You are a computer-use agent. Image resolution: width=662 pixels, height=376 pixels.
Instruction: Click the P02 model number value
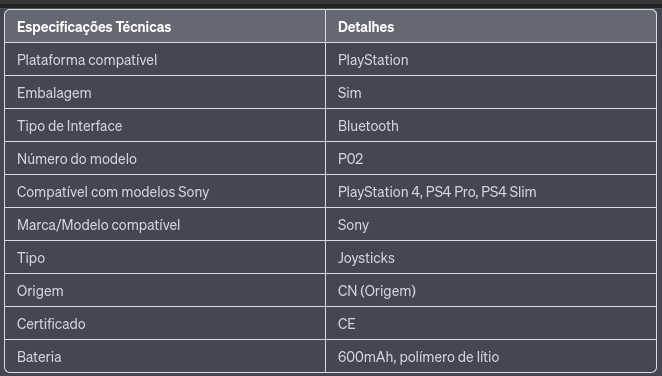(x=491, y=159)
